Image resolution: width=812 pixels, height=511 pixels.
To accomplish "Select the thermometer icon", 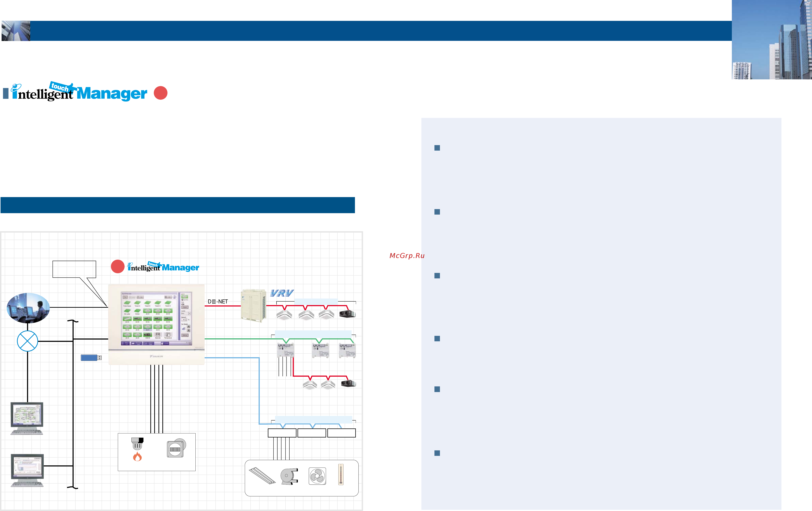I will pyautogui.click(x=341, y=475).
